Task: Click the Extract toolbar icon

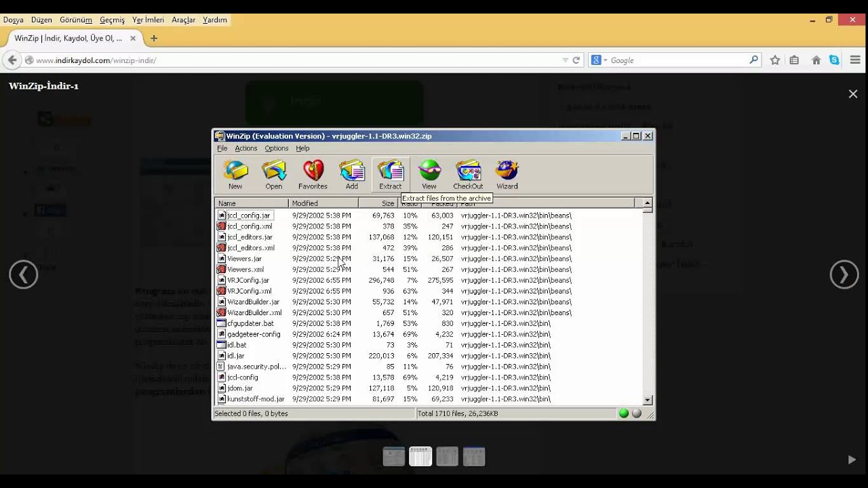Action: pyautogui.click(x=391, y=174)
